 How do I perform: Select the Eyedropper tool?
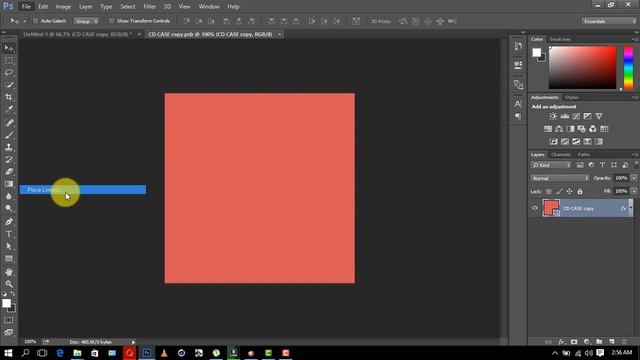click(x=9, y=109)
